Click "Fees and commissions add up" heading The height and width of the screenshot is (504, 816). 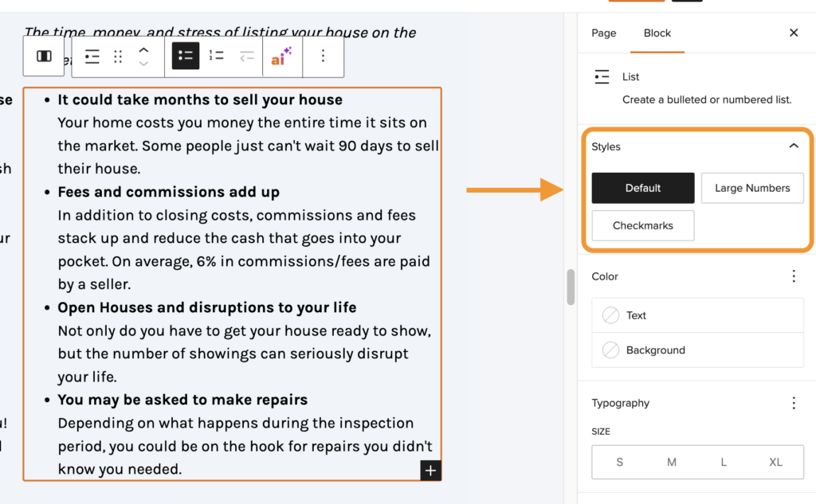coord(169,192)
